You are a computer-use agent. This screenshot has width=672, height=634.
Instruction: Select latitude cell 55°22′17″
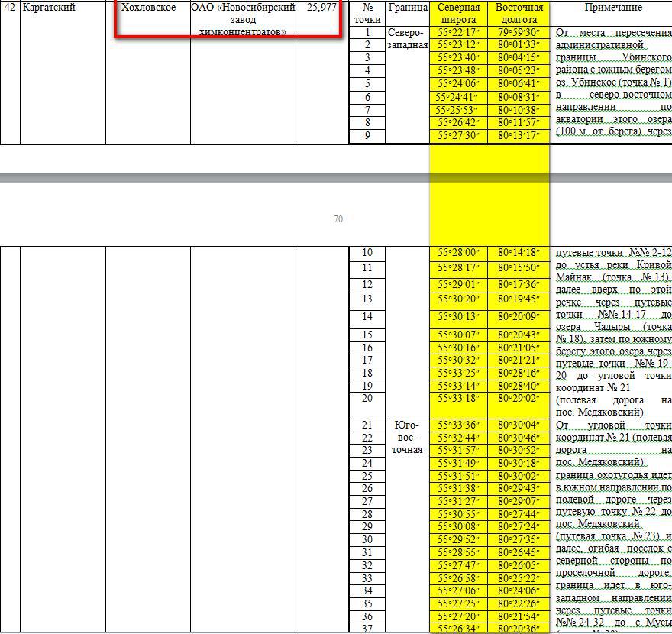tap(458, 33)
